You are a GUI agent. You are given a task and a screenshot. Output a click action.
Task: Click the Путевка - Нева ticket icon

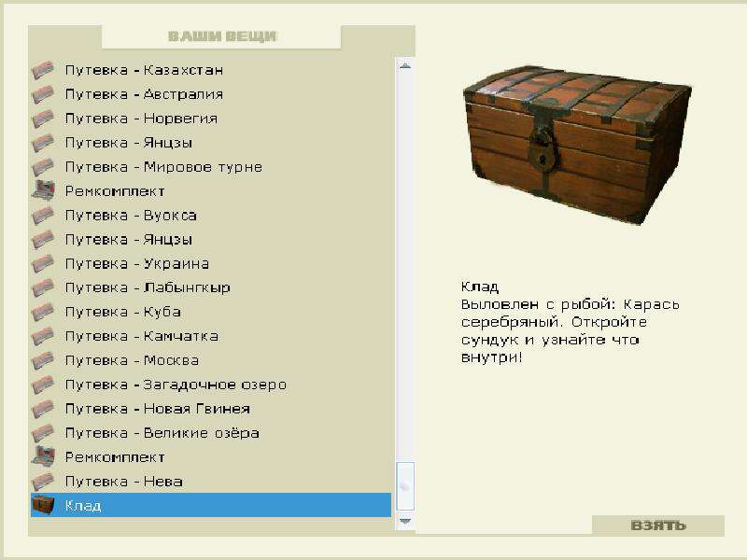42,482
